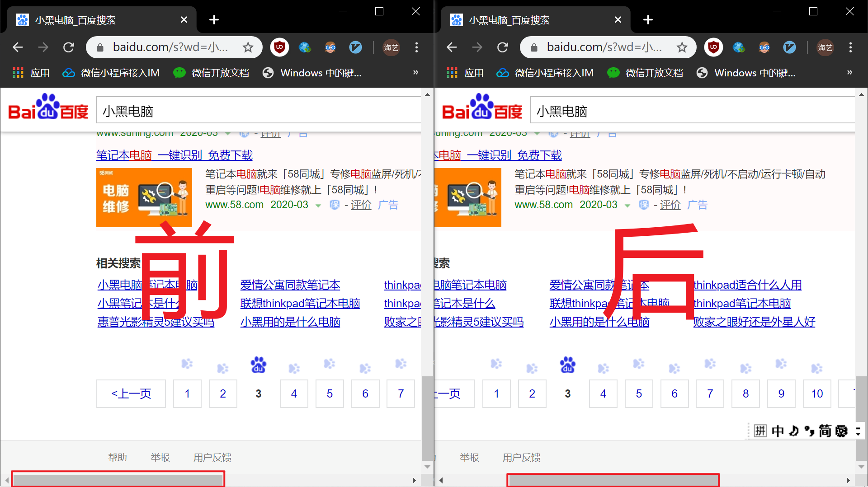This screenshot has width=868, height=487.
Task: Click the globe extension icon in the left window
Action: click(x=305, y=47)
